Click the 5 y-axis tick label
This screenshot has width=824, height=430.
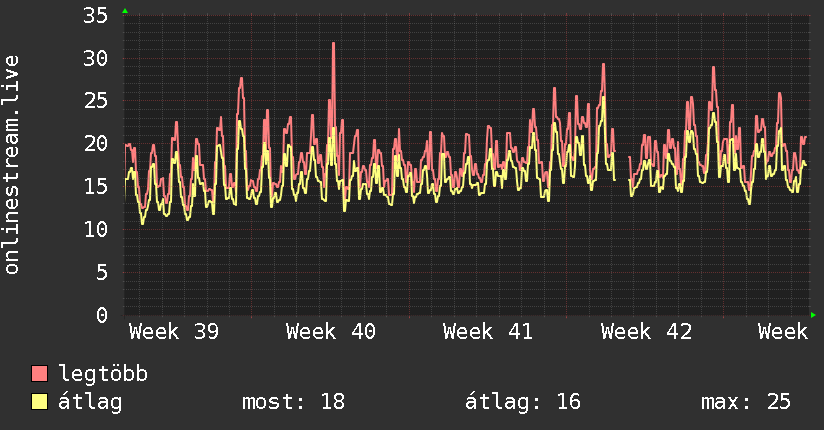click(102, 272)
